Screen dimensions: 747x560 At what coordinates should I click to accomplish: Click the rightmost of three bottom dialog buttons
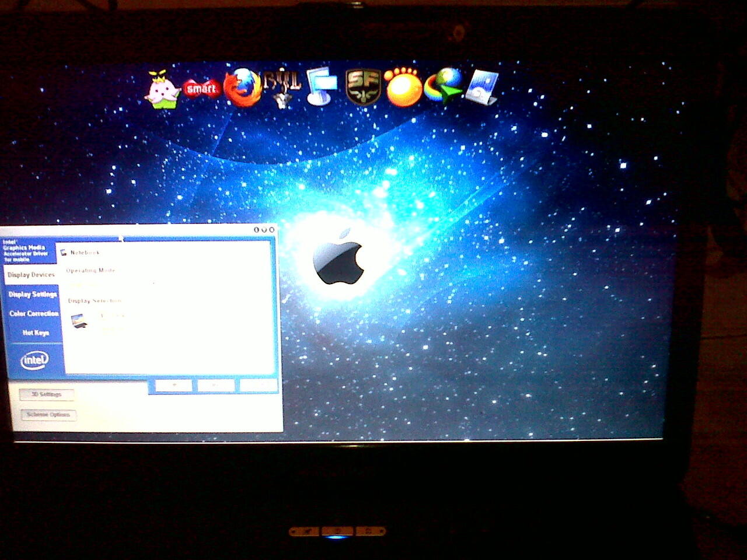259,386
